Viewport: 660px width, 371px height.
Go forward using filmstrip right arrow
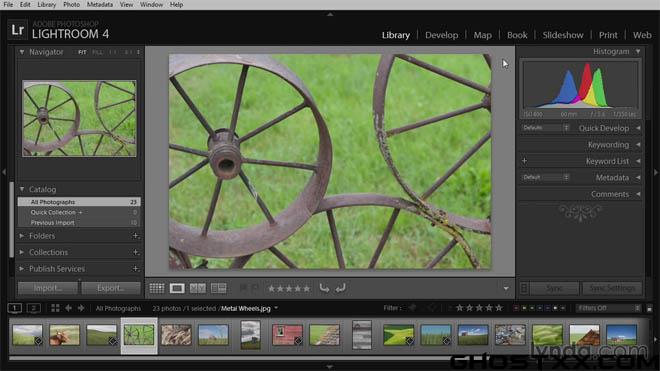coord(81,308)
